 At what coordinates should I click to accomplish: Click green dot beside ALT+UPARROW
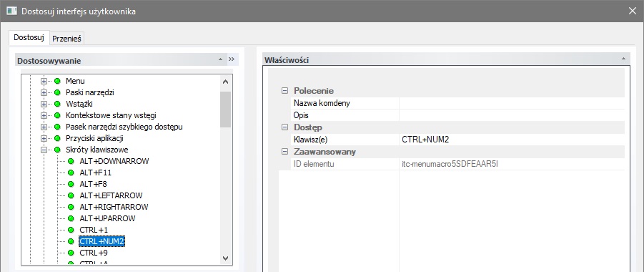point(71,218)
